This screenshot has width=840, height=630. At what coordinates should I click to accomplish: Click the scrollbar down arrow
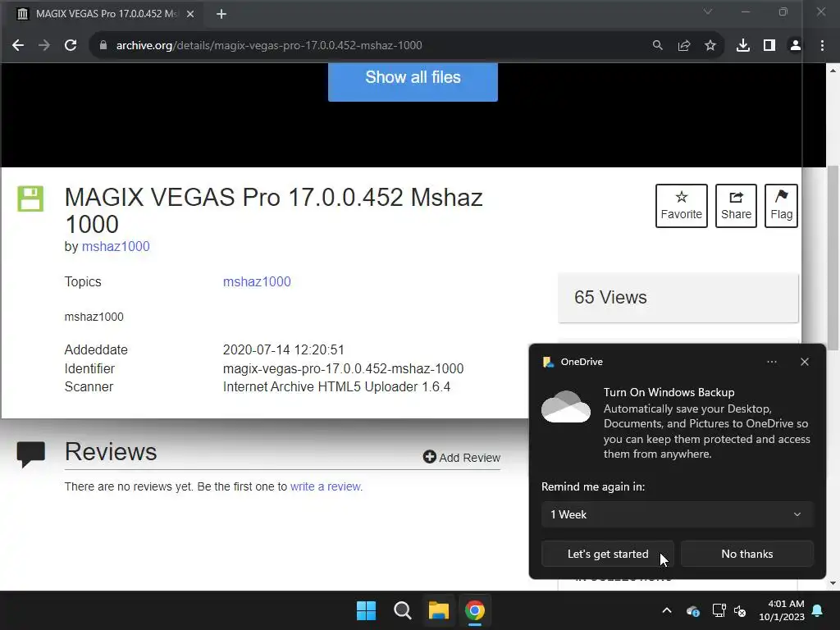[x=833, y=583]
